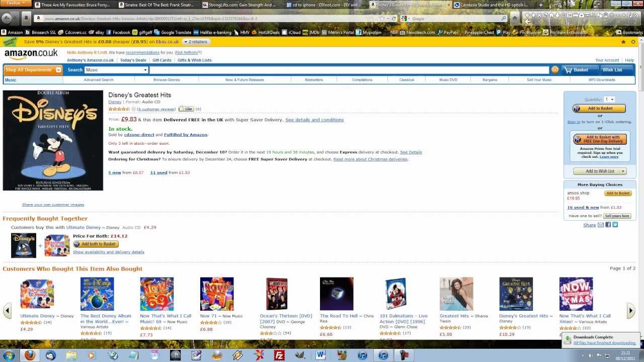Open the PayPal bookmark
This screenshot has height=362, width=644.
click(447, 32)
